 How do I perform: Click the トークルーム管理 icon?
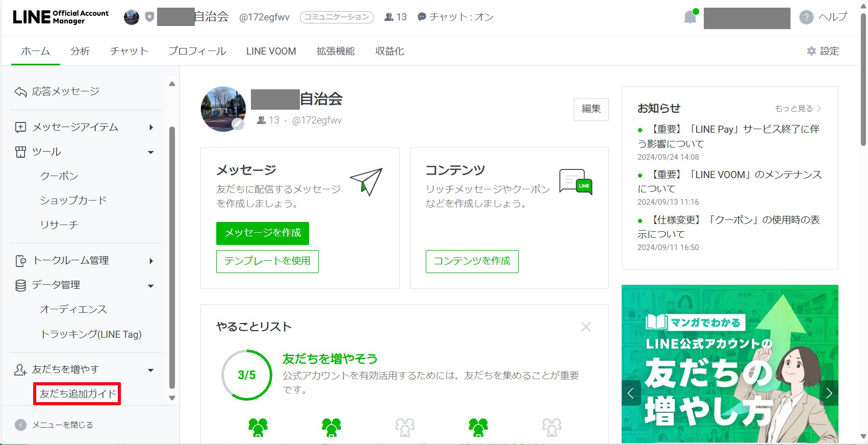pyautogui.click(x=20, y=261)
